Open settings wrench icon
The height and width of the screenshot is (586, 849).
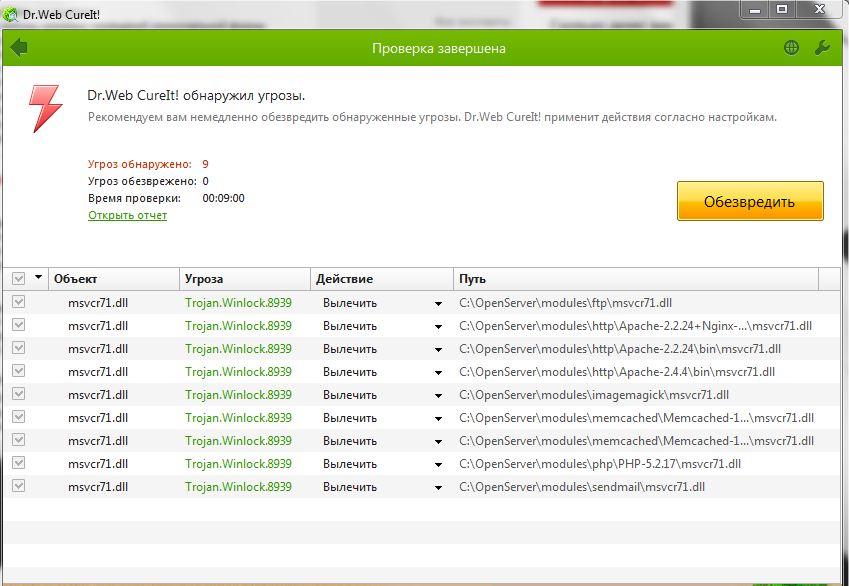(x=823, y=48)
